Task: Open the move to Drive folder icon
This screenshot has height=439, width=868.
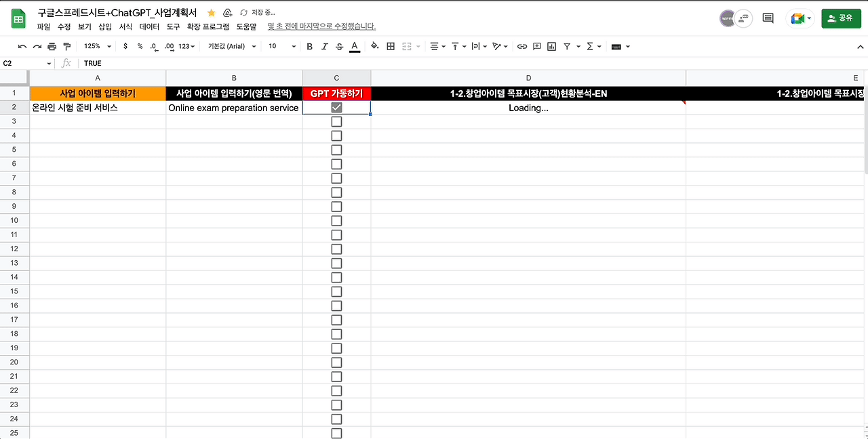Action: 227,13
